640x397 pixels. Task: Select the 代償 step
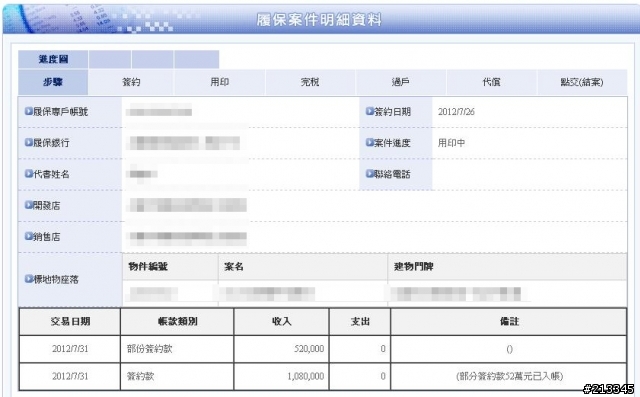[x=491, y=82]
